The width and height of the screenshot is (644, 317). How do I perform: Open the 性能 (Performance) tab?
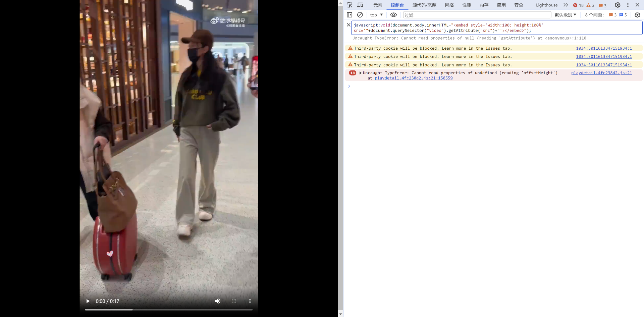tap(467, 5)
